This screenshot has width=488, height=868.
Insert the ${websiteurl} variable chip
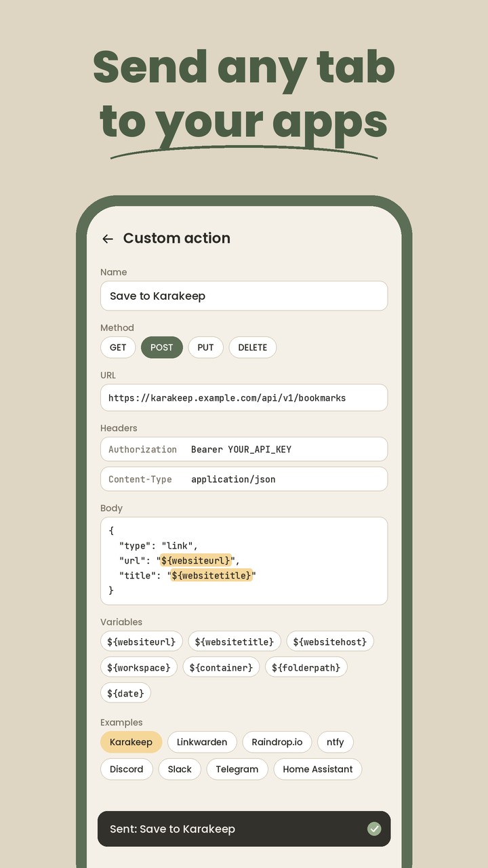coord(142,642)
